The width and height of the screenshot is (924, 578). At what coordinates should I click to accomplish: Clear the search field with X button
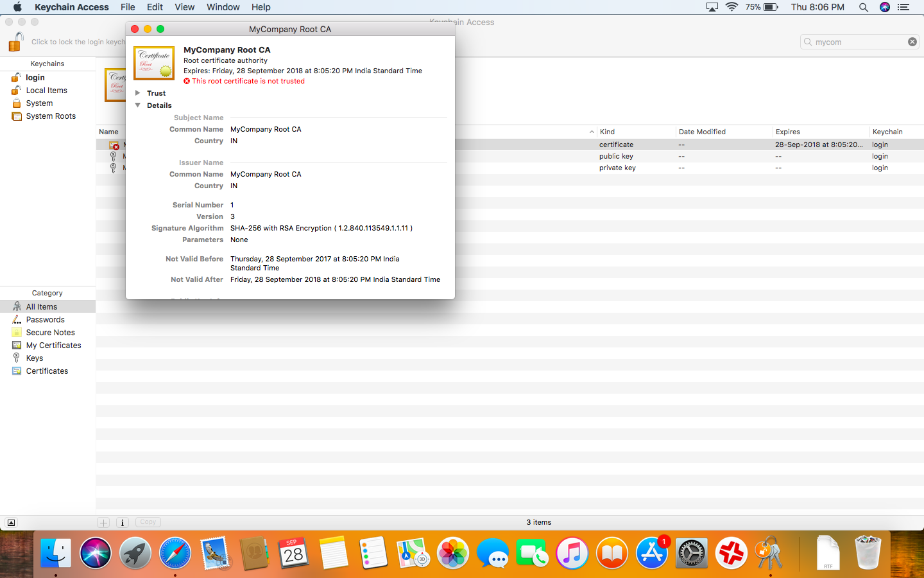[x=912, y=42]
